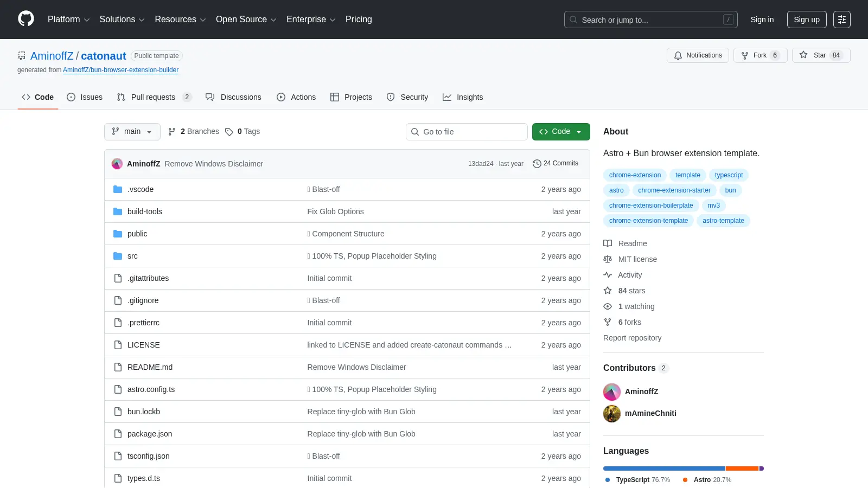Click the AminoffZ avatar in the commit header
The width and height of the screenshot is (868, 488).
(x=117, y=164)
